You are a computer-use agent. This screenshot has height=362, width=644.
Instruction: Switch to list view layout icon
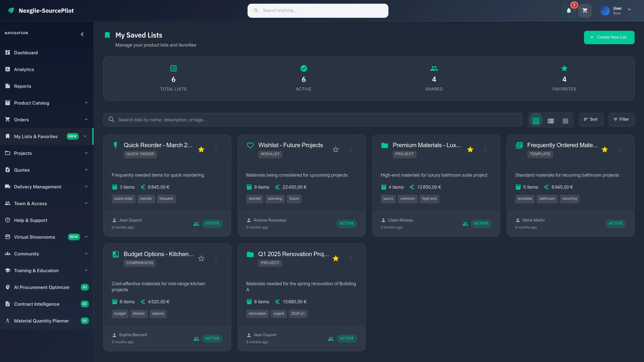click(550, 120)
